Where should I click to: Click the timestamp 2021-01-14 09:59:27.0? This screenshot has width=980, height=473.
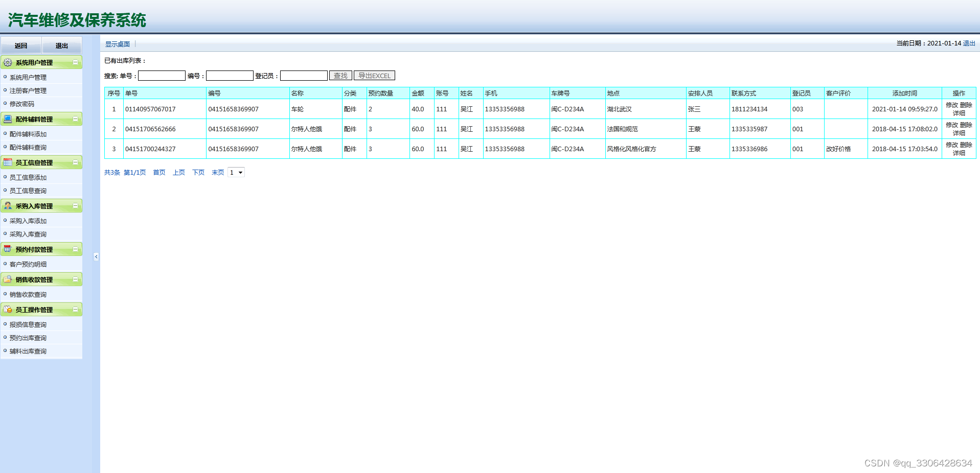click(x=905, y=109)
